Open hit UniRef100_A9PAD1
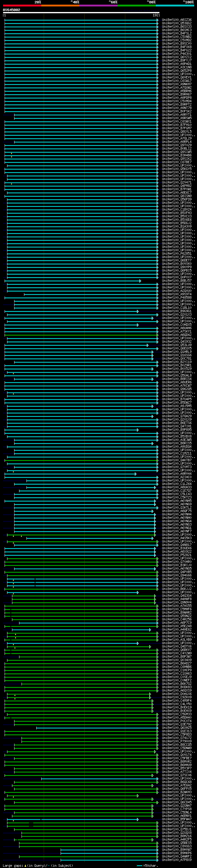Viewport: 197px width, 868px height. point(177,64)
